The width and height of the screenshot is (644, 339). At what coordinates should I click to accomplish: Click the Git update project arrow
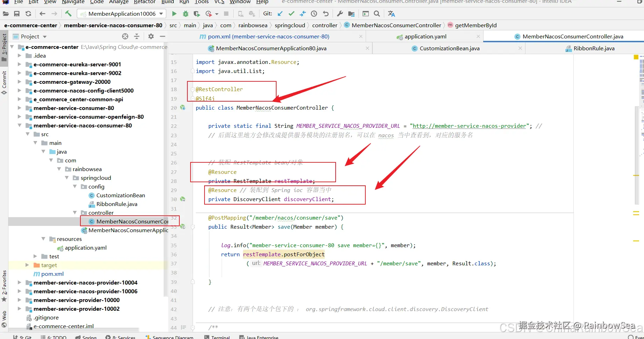click(x=280, y=14)
